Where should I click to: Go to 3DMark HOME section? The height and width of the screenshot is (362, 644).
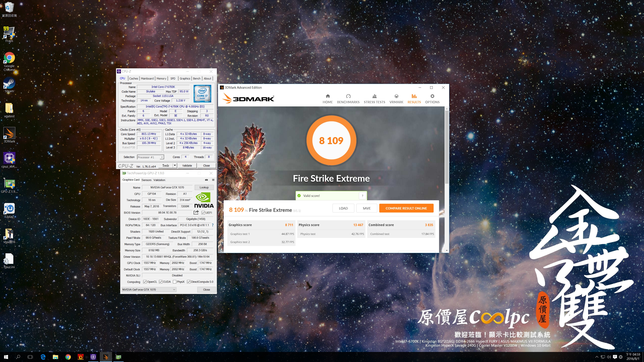pyautogui.click(x=328, y=99)
